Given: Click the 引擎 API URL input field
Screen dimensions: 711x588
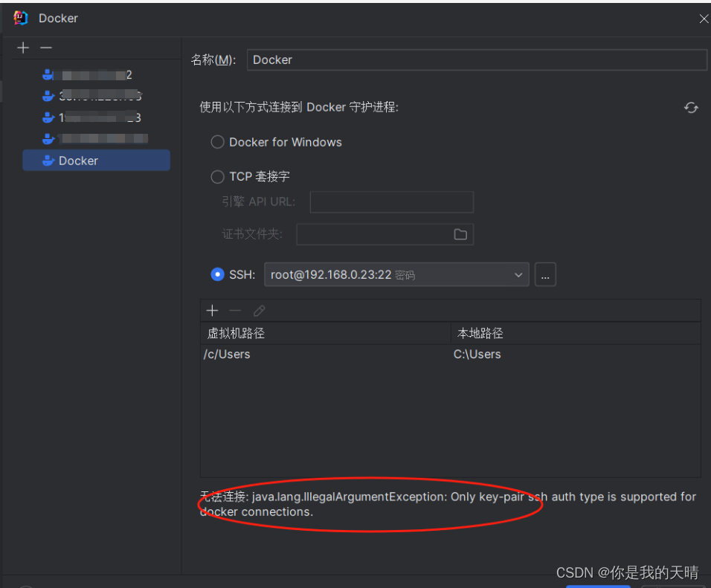Looking at the screenshot, I should coord(392,201).
